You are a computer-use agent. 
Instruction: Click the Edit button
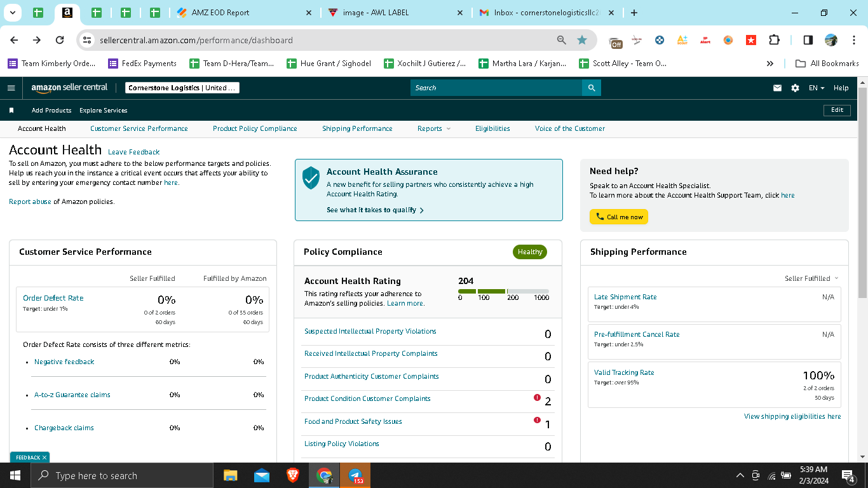[x=837, y=110]
